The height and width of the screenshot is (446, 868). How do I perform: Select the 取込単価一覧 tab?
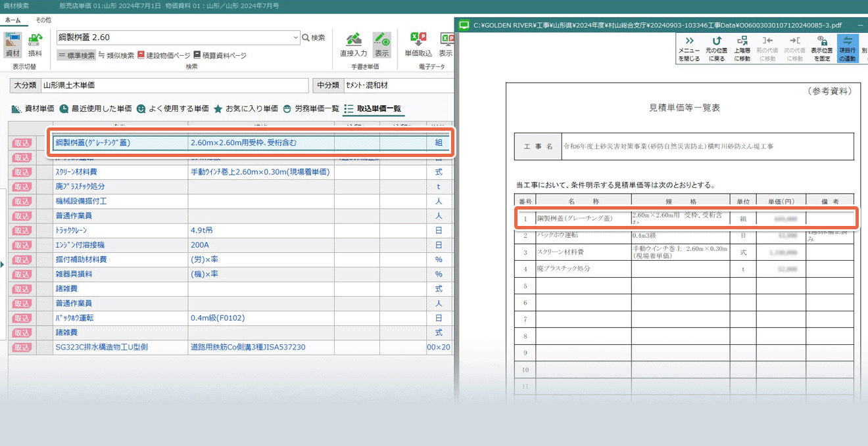click(372, 109)
